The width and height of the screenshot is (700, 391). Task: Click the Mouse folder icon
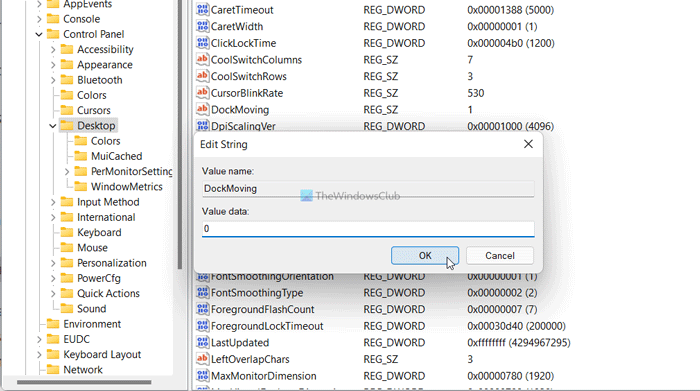[67, 247]
